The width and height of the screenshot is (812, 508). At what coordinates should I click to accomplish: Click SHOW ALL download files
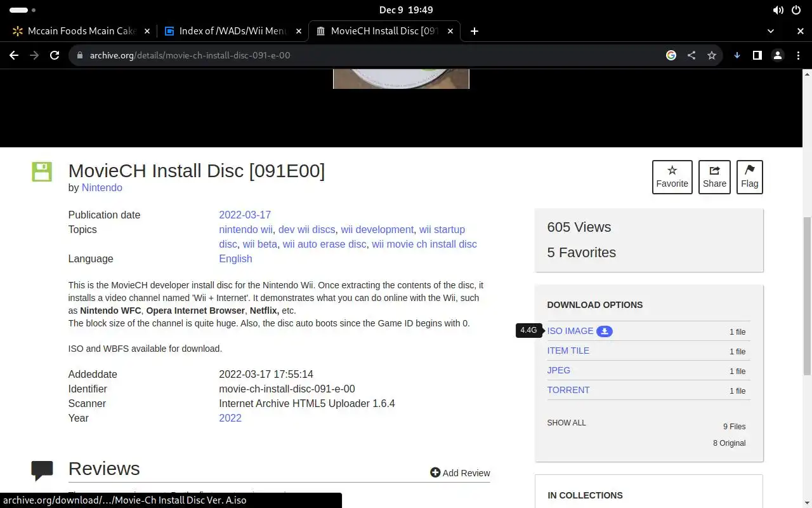[566, 423]
